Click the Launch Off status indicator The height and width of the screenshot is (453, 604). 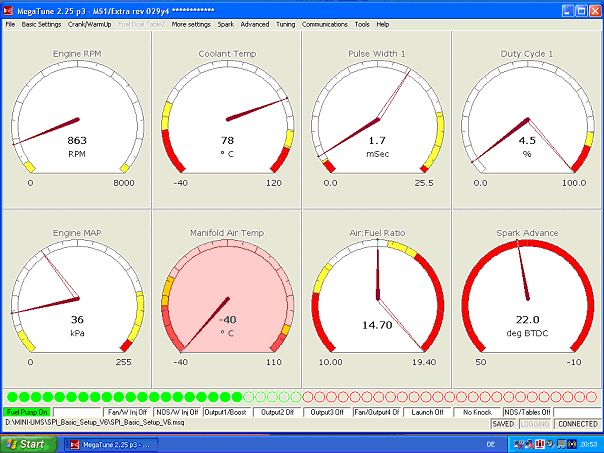[x=428, y=412]
